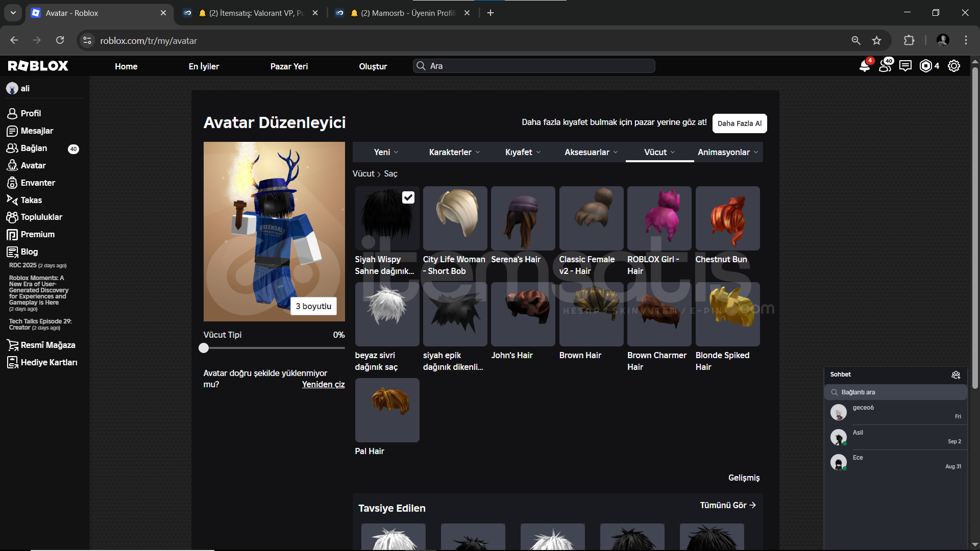
Task: Open the browser extensions puzzle icon
Action: click(x=909, y=40)
